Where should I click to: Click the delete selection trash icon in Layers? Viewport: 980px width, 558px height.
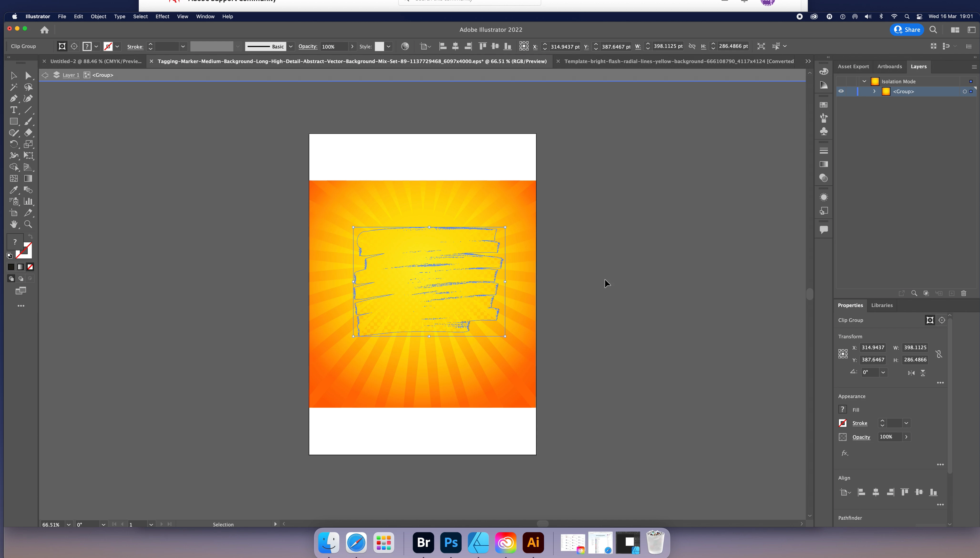964,293
